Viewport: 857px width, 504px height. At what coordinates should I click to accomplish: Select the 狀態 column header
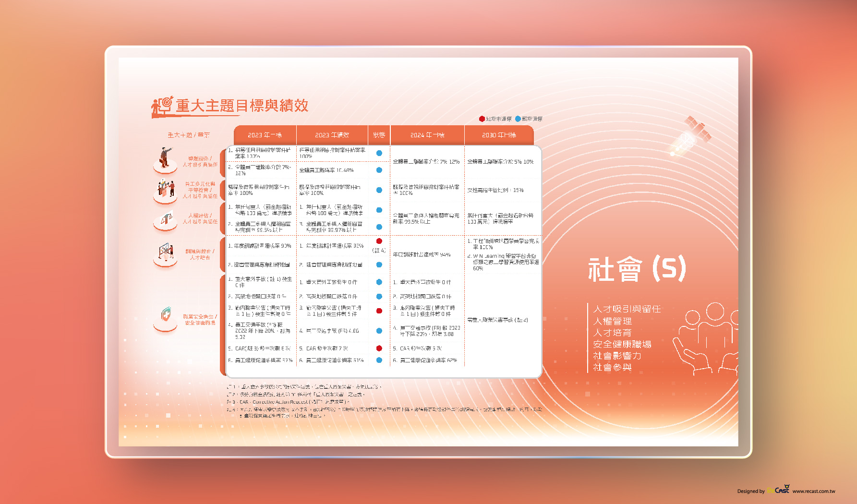tap(379, 135)
